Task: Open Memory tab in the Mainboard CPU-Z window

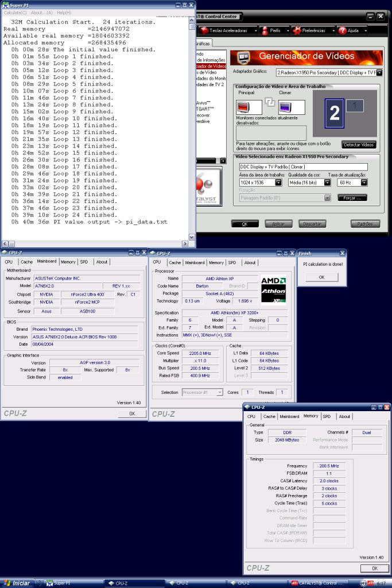Action: click(x=68, y=262)
